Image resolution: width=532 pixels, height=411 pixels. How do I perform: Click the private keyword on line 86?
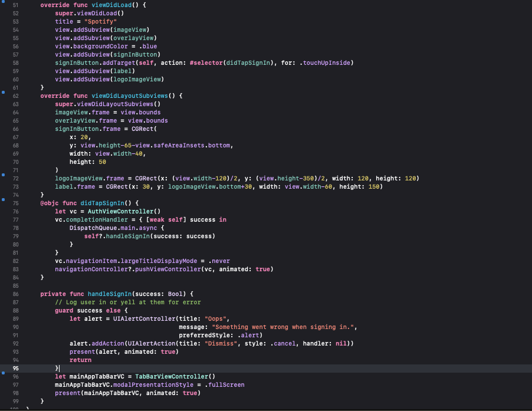[53, 294]
